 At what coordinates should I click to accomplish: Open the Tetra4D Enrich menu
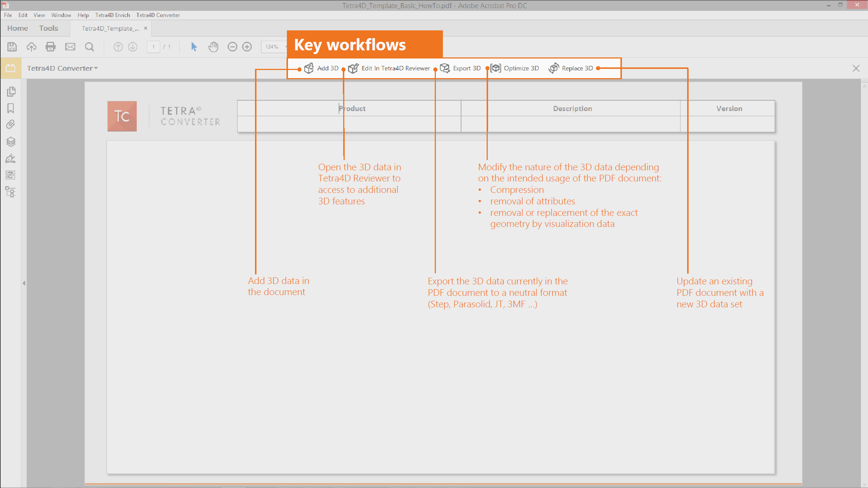click(x=113, y=15)
